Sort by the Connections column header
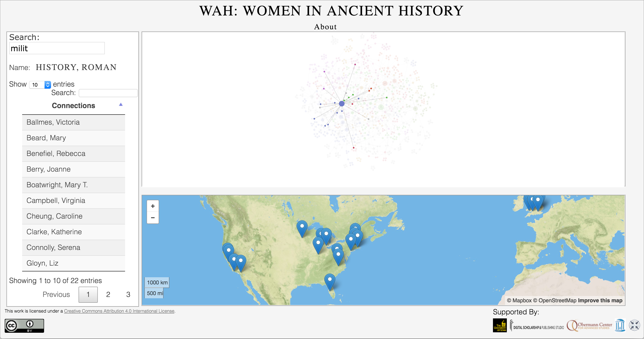 click(73, 105)
